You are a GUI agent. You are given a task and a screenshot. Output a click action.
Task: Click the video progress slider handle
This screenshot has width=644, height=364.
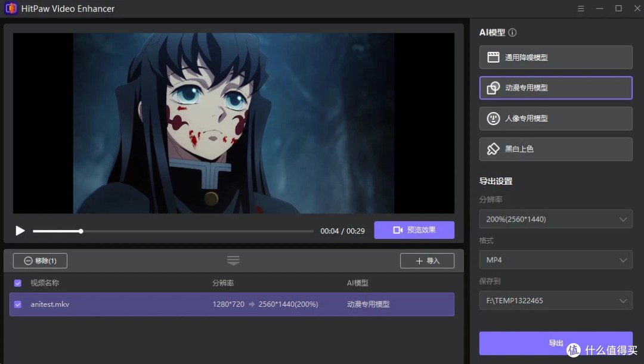tap(81, 231)
